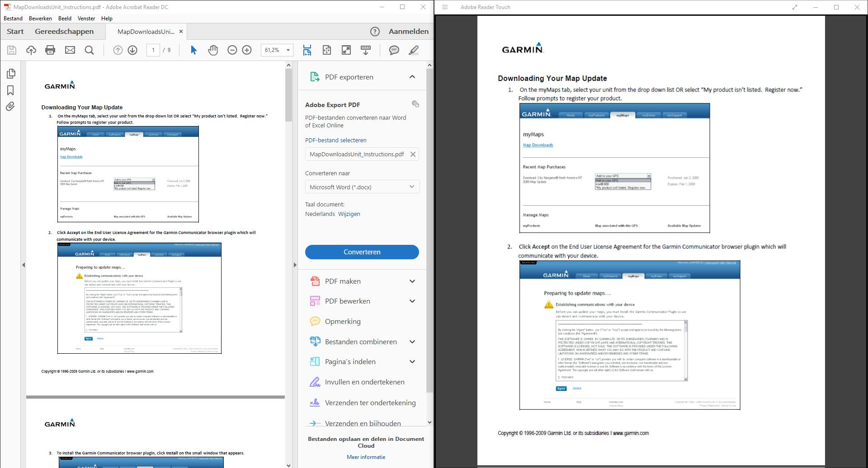This screenshot has width=868, height=468.
Task: Go to next page arrow
Action: click(132, 50)
